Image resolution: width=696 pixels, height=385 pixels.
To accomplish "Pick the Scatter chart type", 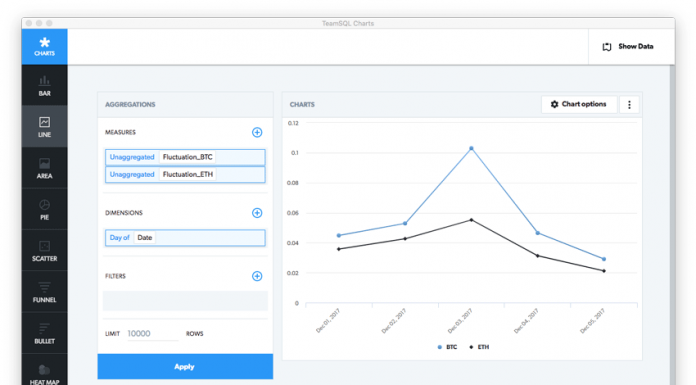I will (x=44, y=250).
